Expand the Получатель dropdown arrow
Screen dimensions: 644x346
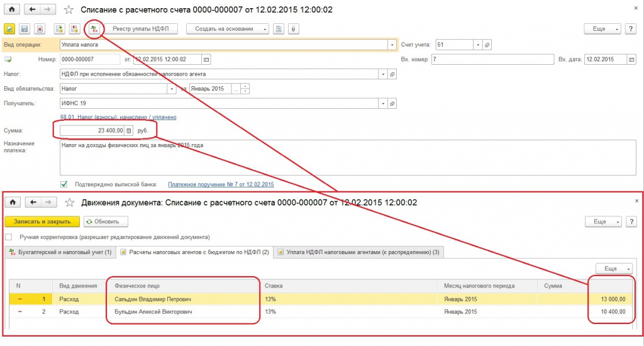pyautogui.click(x=383, y=104)
